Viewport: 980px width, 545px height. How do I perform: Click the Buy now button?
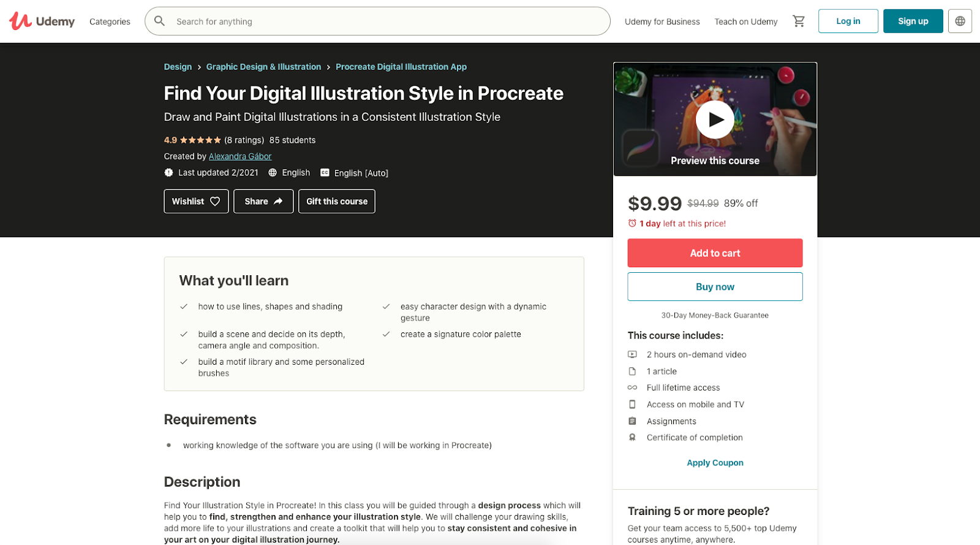click(x=715, y=287)
